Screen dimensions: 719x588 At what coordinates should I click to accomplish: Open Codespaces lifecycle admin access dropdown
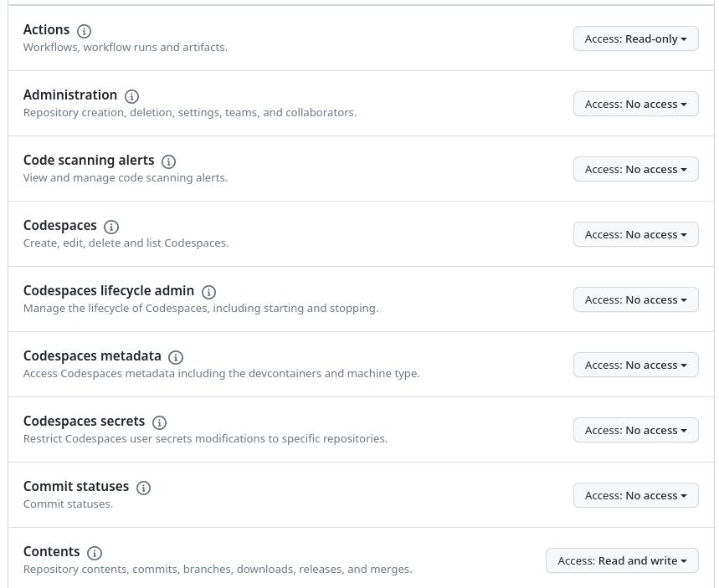(635, 299)
